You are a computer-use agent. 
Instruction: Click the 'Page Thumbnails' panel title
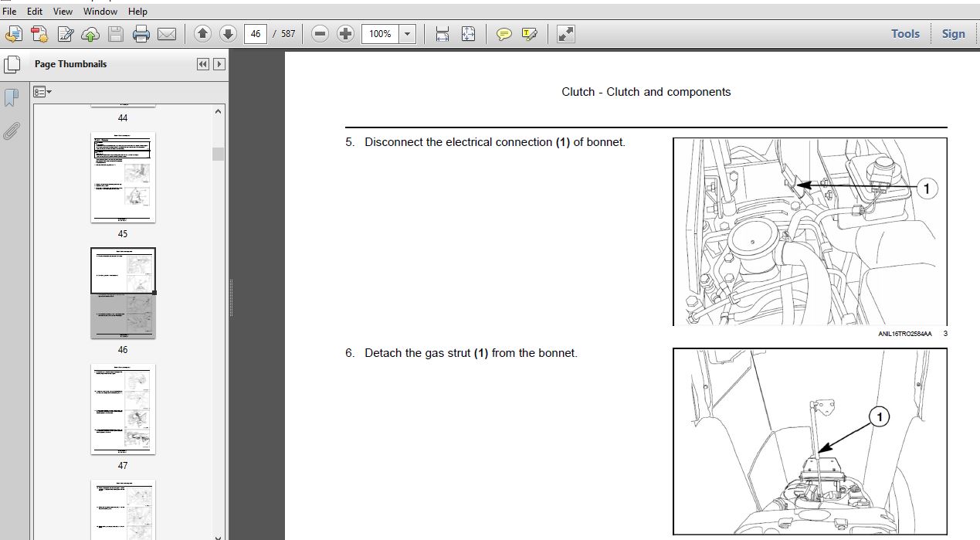pyautogui.click(x=70, y=64)
